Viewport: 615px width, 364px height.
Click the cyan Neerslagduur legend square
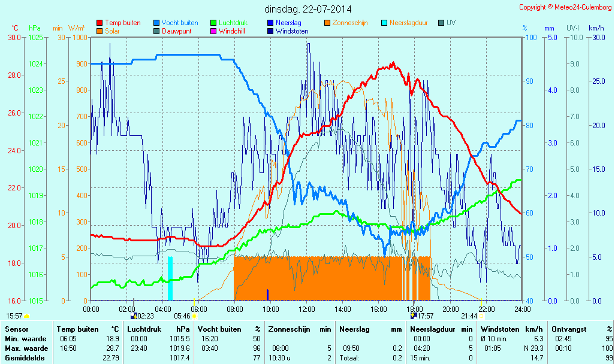pyautogui.click(x=385, y=23)
